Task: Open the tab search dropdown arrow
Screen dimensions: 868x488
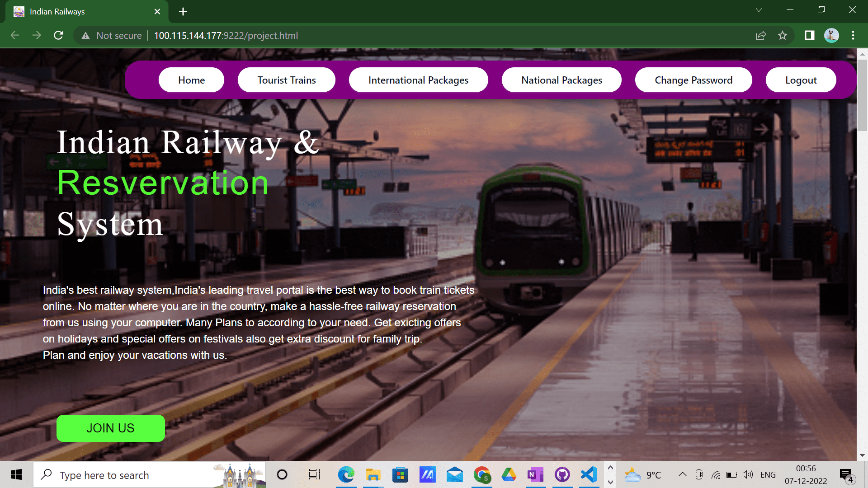Action: pos(759,9)
